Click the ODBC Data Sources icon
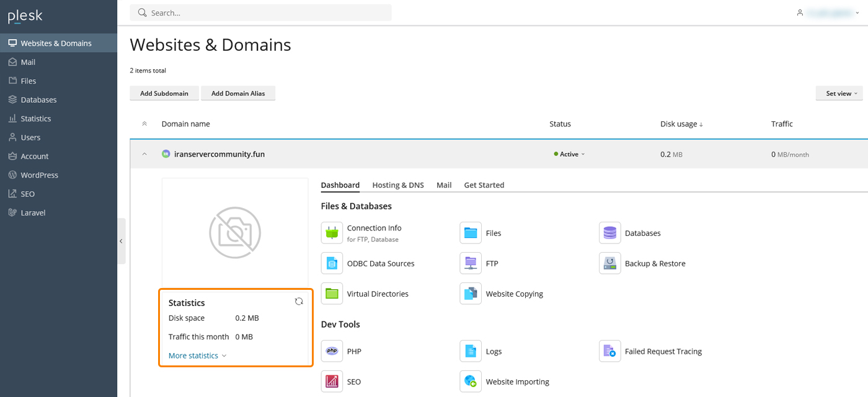868x397 pixels. (x=332, y=263)
